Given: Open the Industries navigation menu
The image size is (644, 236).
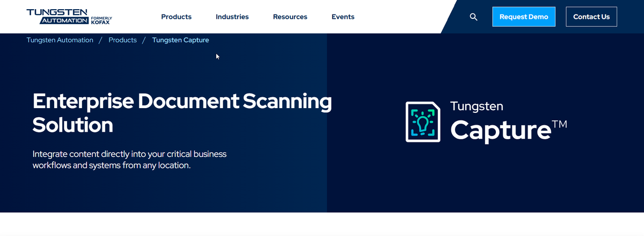Looking at the screenshot, I should point(232,17).
